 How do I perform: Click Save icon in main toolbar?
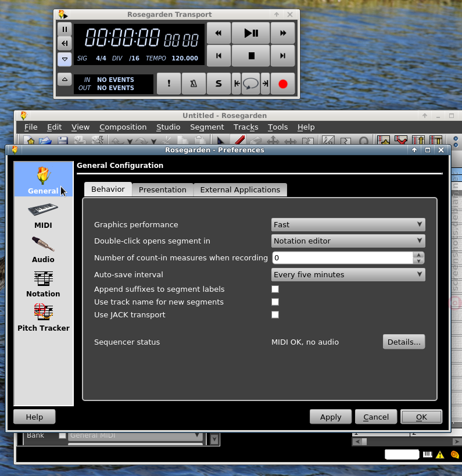(x=63, y=141)
